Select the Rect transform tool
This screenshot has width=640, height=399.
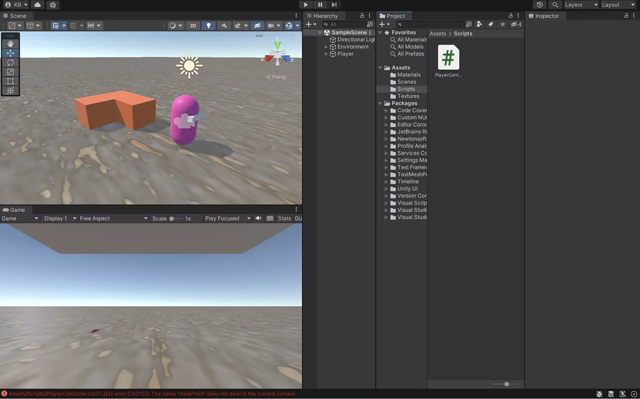(10, 81)
